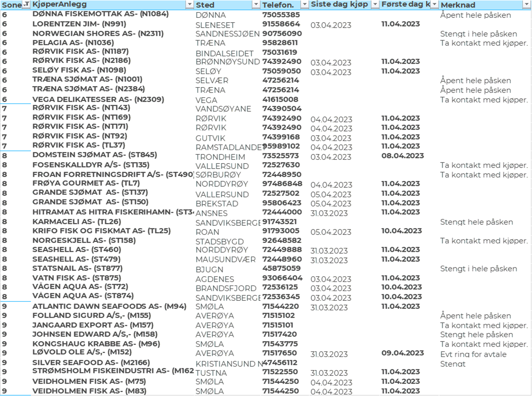Expand the Telefon column filter arrow

click(304, 4)
